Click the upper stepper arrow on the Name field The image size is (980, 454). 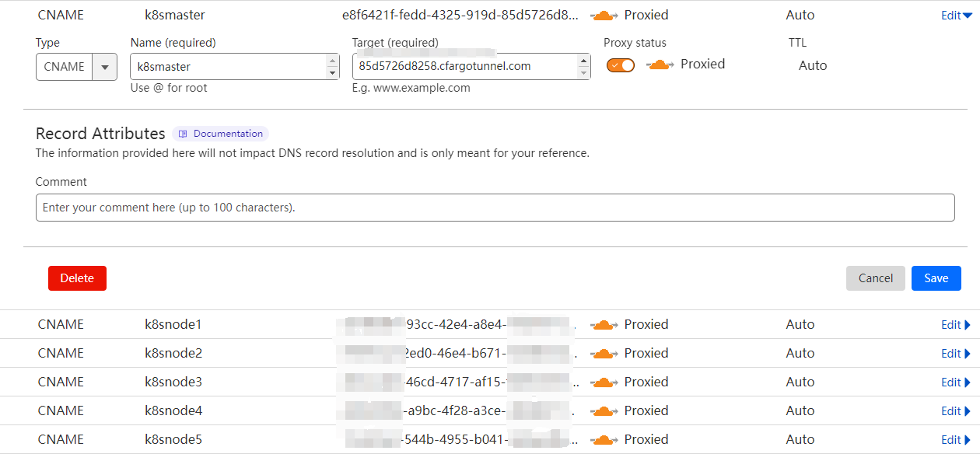(334, 61)
